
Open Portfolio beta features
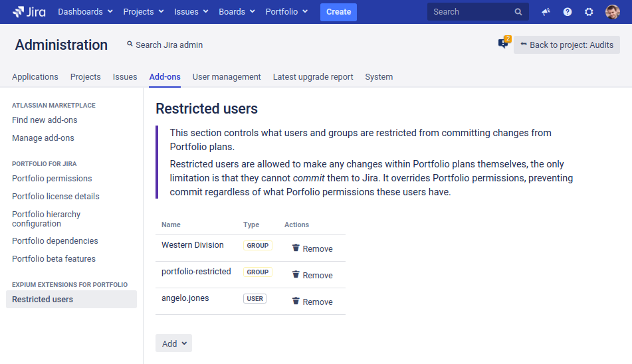pyautogui.click(x=54, y=258)
